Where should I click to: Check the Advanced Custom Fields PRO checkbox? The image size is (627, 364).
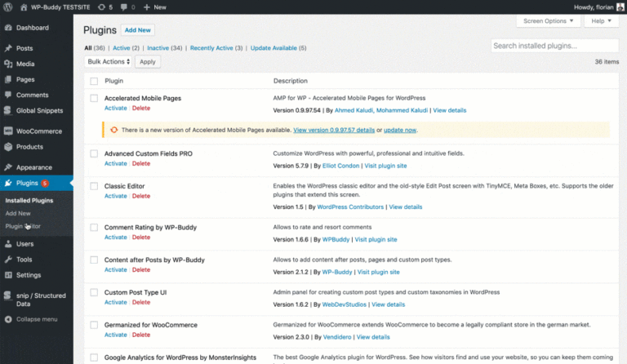(94, 153)
